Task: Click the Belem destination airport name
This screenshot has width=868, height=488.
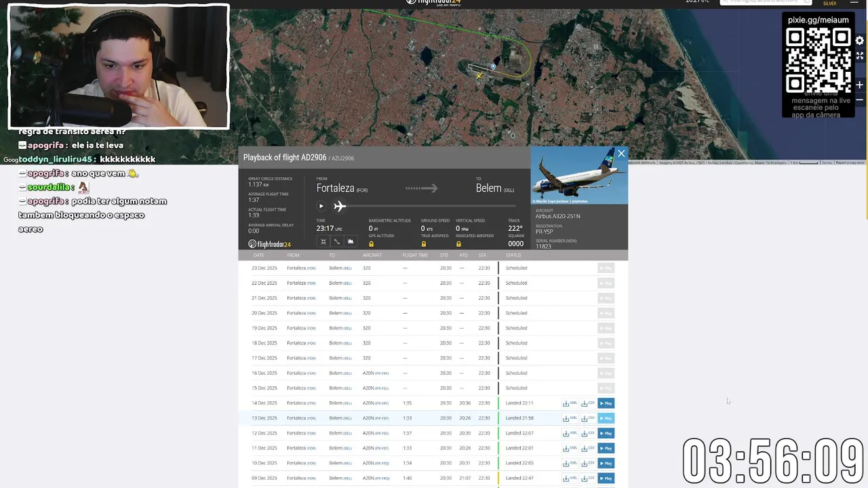Action: 488,188
